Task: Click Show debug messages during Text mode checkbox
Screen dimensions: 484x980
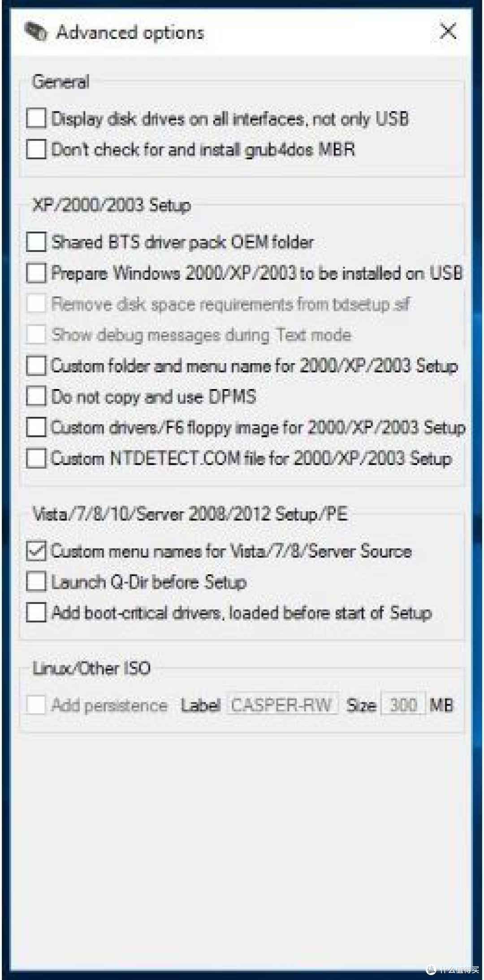Action: click(36, 335)
